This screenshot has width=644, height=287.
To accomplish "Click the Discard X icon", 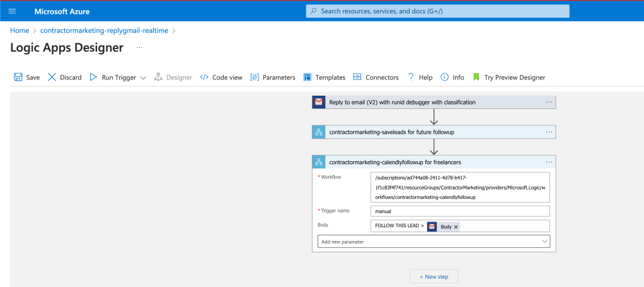I will coord(52,77).
